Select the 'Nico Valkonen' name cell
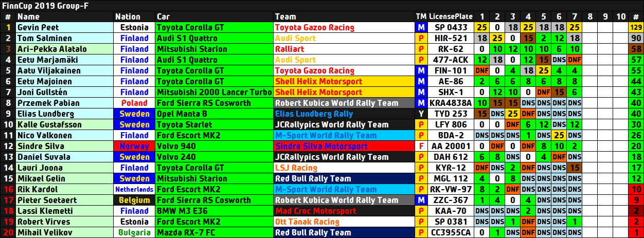The image size is (644, 238). click(x=64, y=135)
